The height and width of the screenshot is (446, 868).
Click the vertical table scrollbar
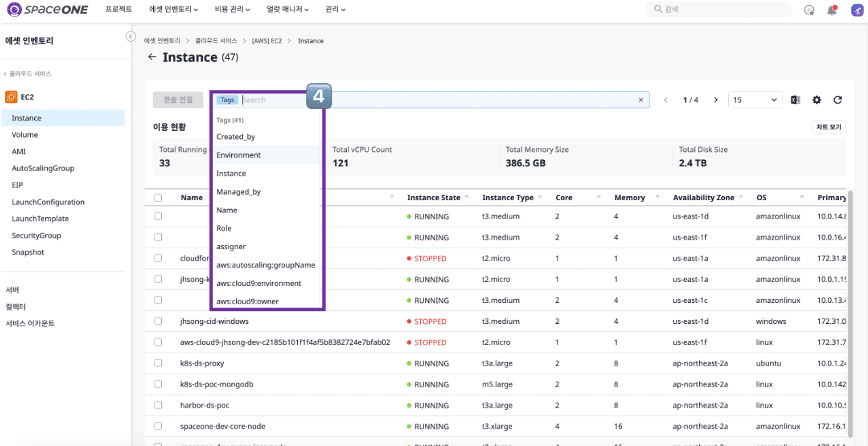(850, 313)
